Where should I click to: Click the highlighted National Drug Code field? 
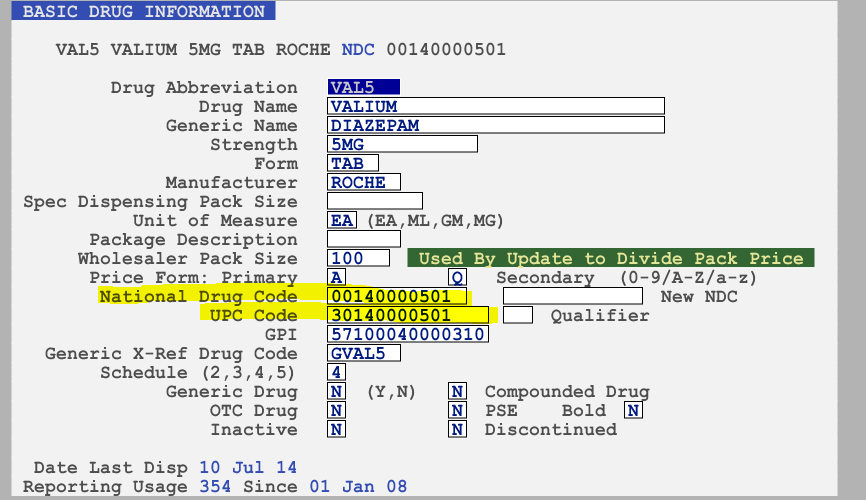[398, 296]
